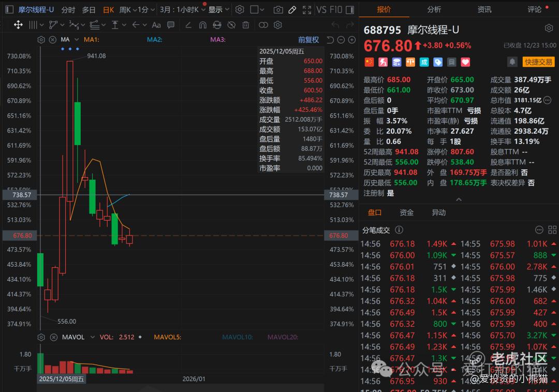Hide all drawings with crossed-eye icon

click(231, 25)
